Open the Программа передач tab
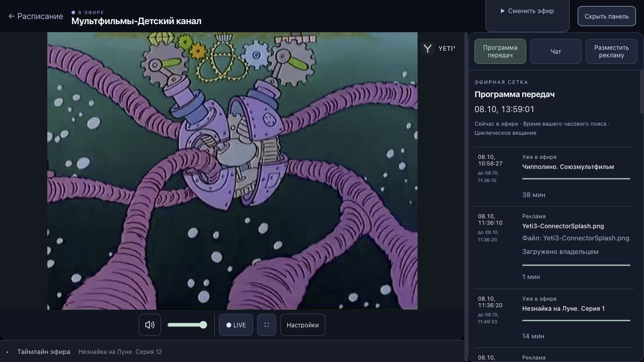Viewport: 644px width, 362px height. tap(500, 51)
